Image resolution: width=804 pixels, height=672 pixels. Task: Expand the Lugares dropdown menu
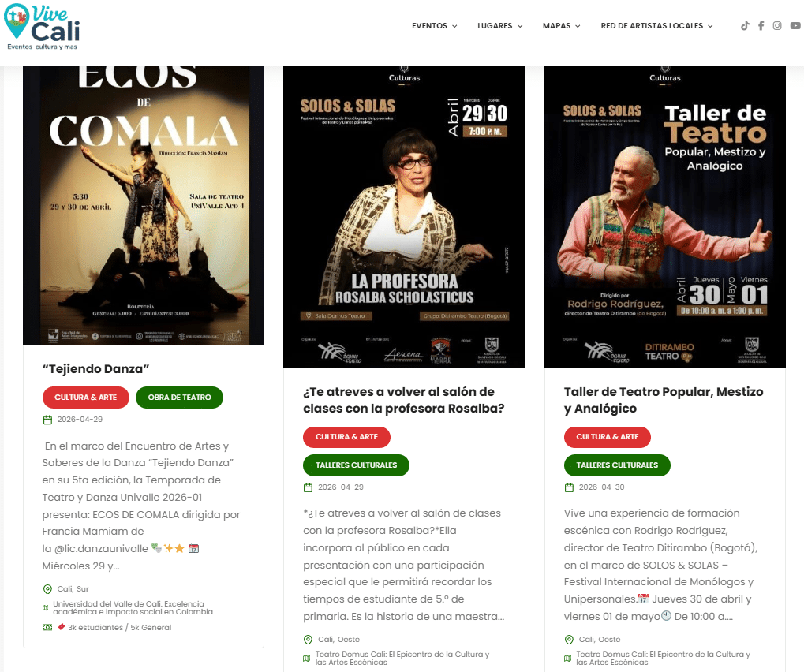[500, 25]
